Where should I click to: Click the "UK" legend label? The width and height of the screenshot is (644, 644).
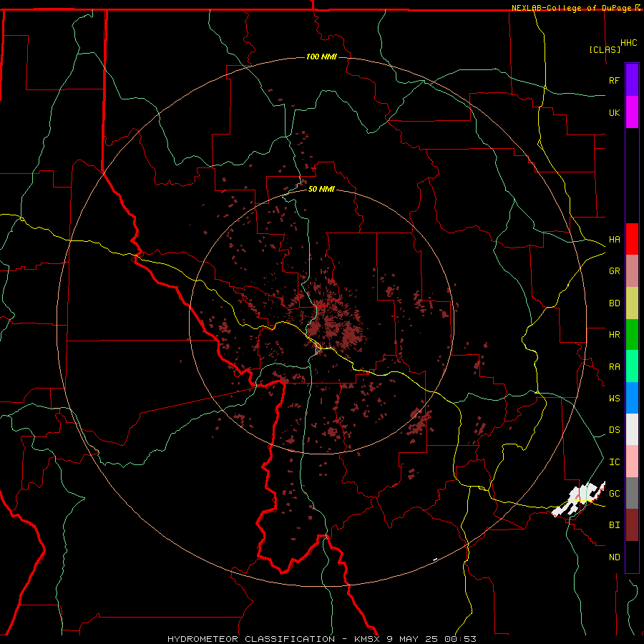(x=614, y=112)
